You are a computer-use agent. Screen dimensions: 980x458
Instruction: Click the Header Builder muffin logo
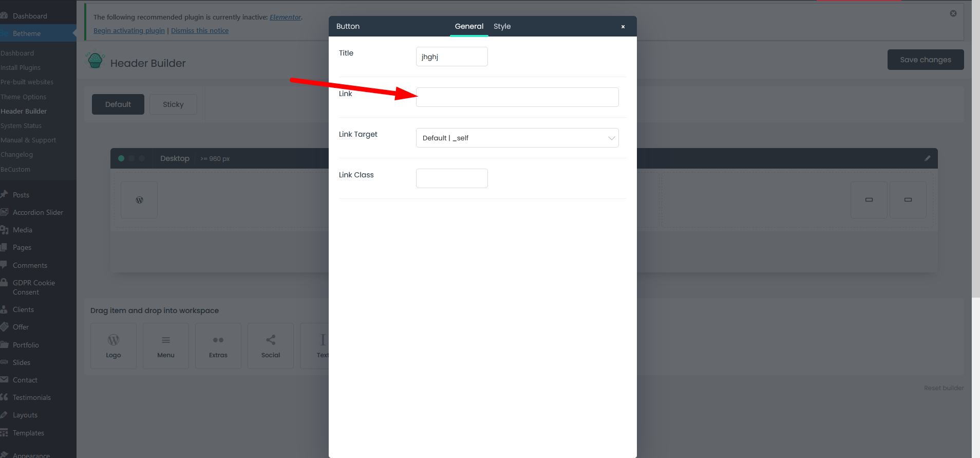95,61
